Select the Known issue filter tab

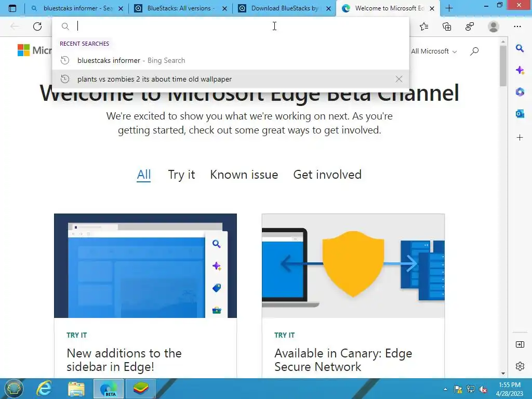(244, 175)
